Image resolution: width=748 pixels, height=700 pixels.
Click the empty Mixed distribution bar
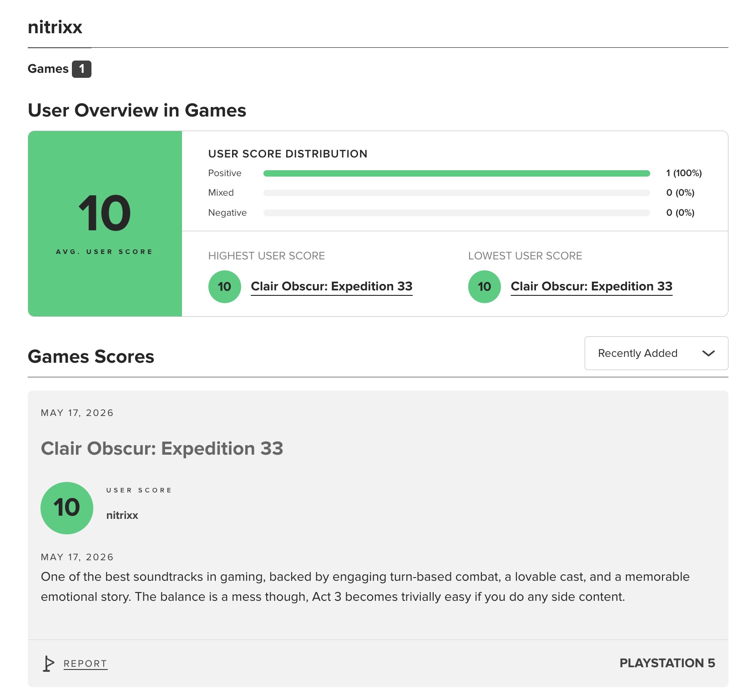click(x=457, y=193)
